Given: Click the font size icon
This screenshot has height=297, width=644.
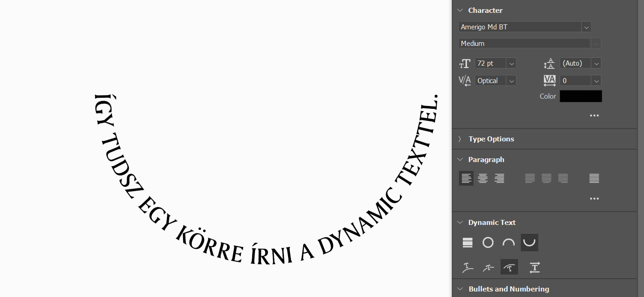Looking at the screenshot, I should [x=465, y=63].
